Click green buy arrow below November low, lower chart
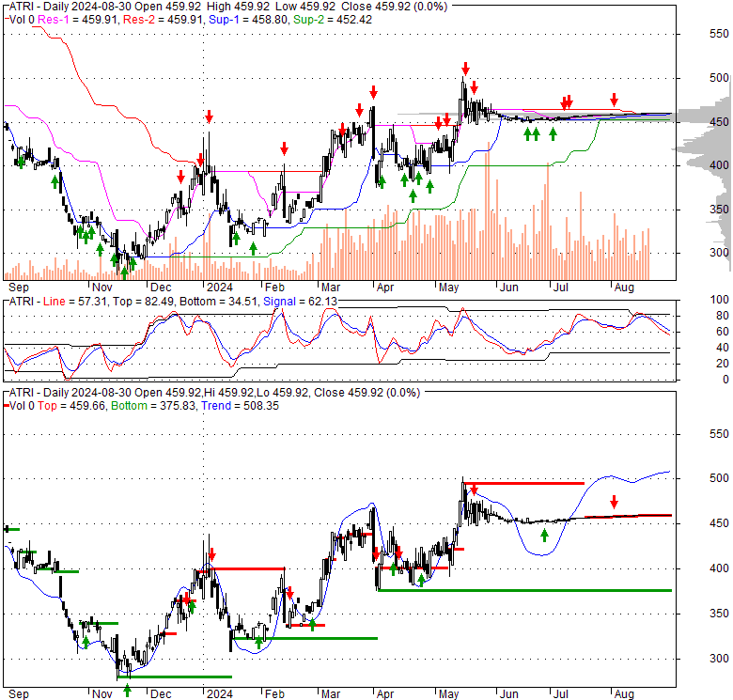 127,690
